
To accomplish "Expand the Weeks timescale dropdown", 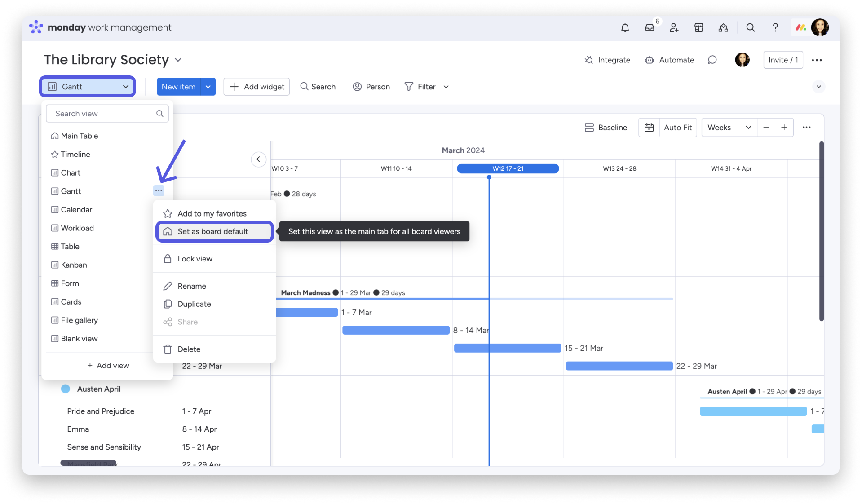I will (x=729, y=128).
